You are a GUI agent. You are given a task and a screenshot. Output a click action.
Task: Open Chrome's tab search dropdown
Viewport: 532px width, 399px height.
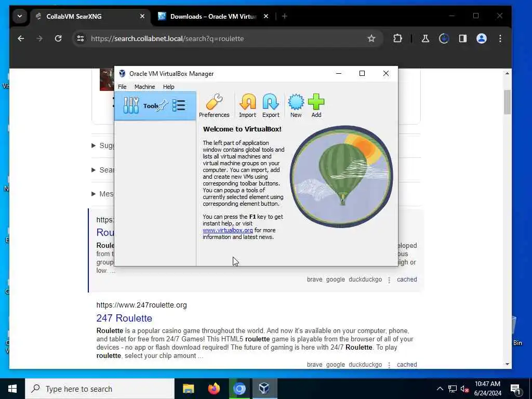tap(20, 16)
